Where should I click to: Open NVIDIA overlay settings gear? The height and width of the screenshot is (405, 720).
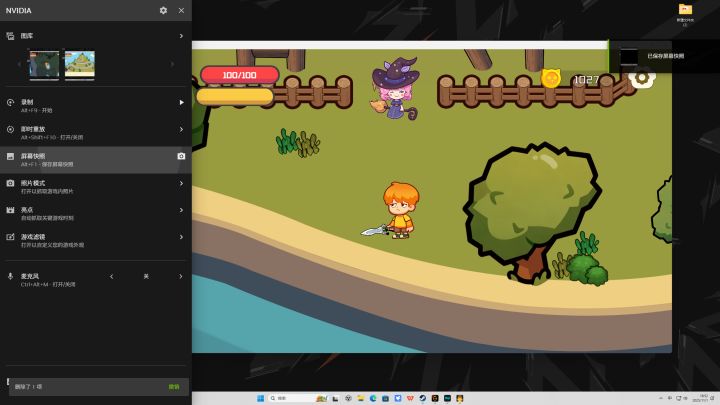163,10
